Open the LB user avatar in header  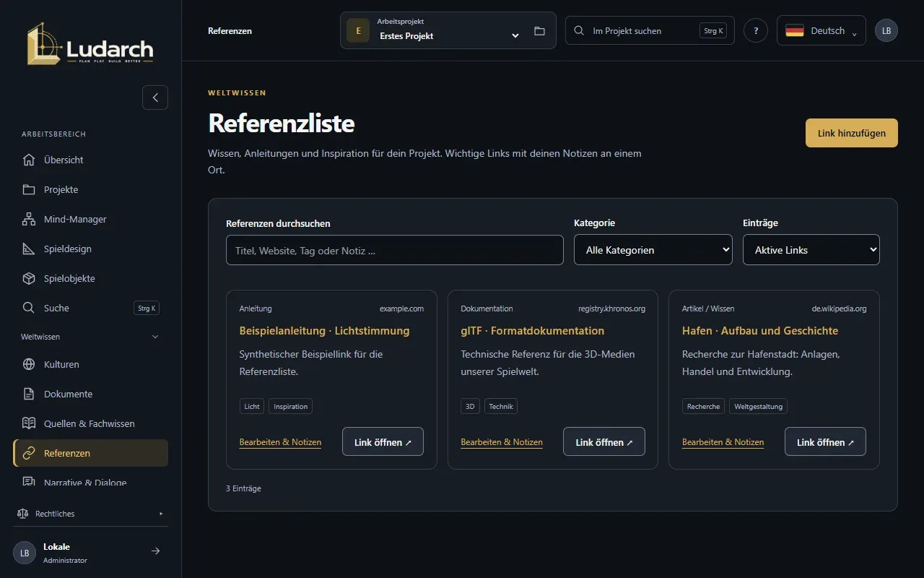pos(886,30)
